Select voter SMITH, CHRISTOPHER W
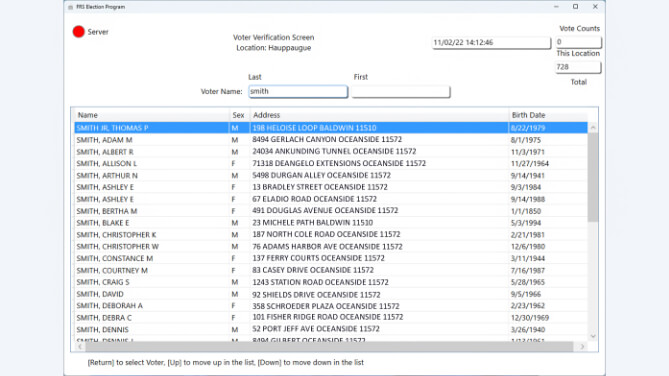This screenshot has width=669, height=376. pyautogui.click(x=331, y=246)
